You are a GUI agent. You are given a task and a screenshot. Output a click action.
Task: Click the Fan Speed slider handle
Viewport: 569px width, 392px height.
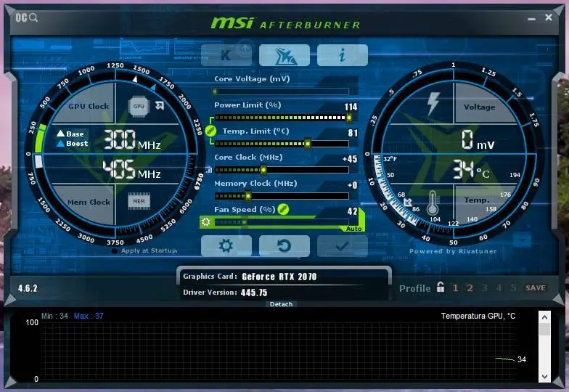pyautogui.click(x=244, y=222)
